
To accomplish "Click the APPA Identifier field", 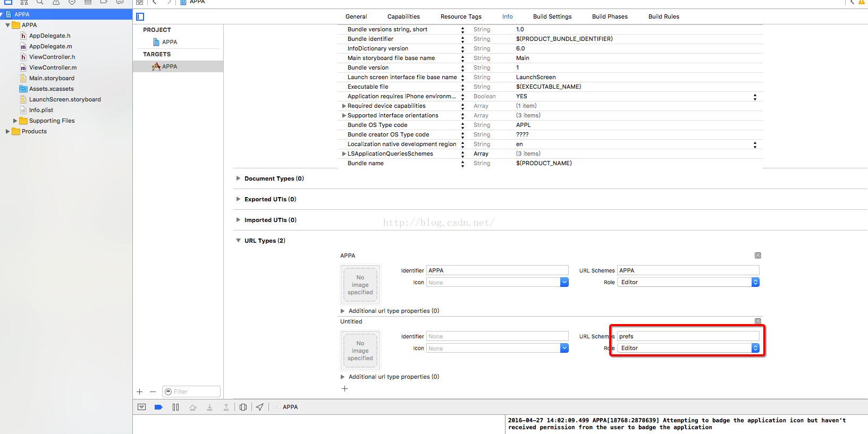I will 498,270.
